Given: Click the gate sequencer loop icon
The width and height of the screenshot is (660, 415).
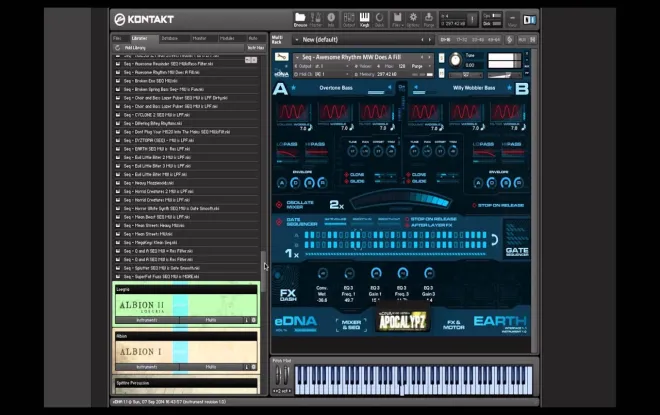Looking at the screenshot, I should pos(495,239).
